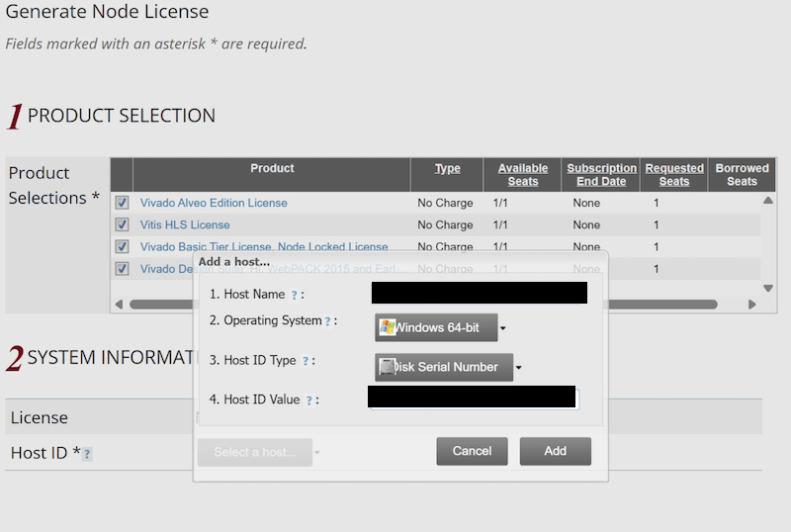Open the Host ID Type Disk Serial Number dropdown
The height and width of the screenshot is (532, 791).
[x=444, y=367]
